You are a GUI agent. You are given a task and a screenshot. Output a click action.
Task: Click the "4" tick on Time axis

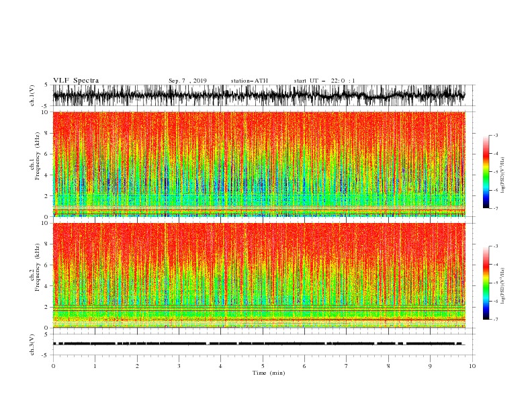(x=220, y=366)
